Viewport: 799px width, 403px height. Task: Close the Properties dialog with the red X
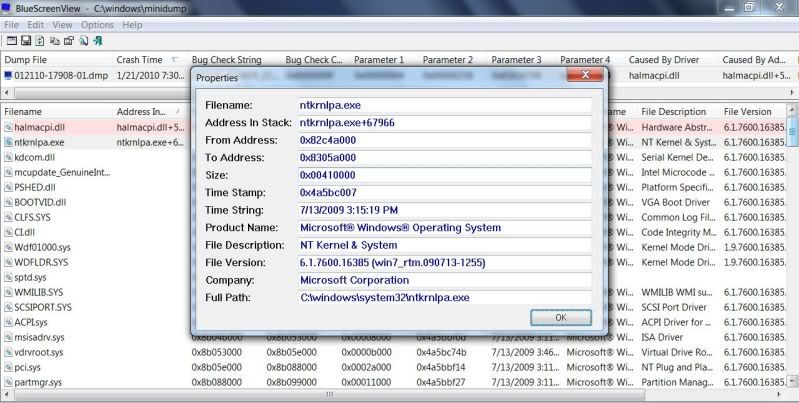pos(585,75)
